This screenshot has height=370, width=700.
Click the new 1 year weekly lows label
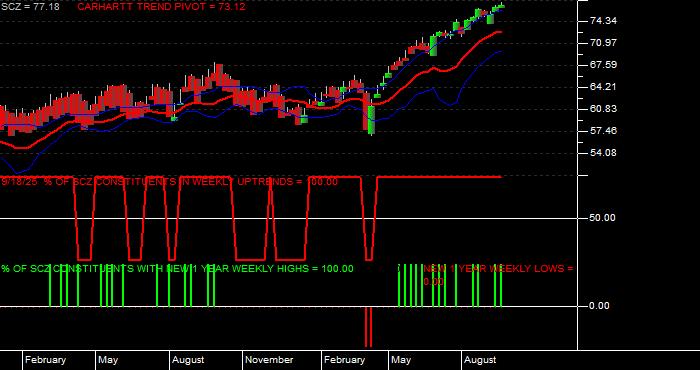tap(498, 275)
